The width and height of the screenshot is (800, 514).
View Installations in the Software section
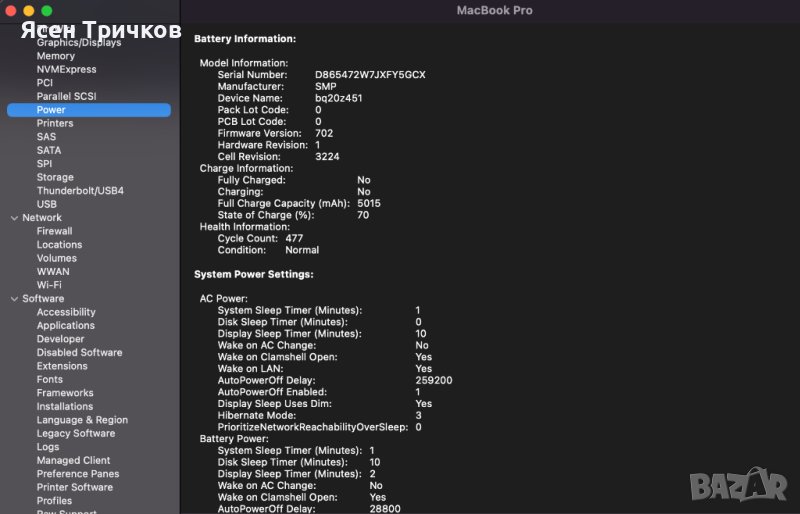click(64, 407)
